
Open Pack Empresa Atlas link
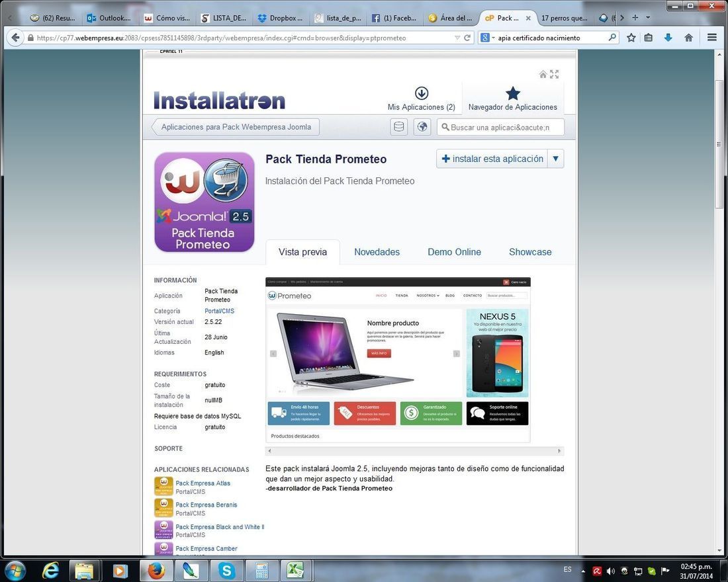(x=203, y=483)
